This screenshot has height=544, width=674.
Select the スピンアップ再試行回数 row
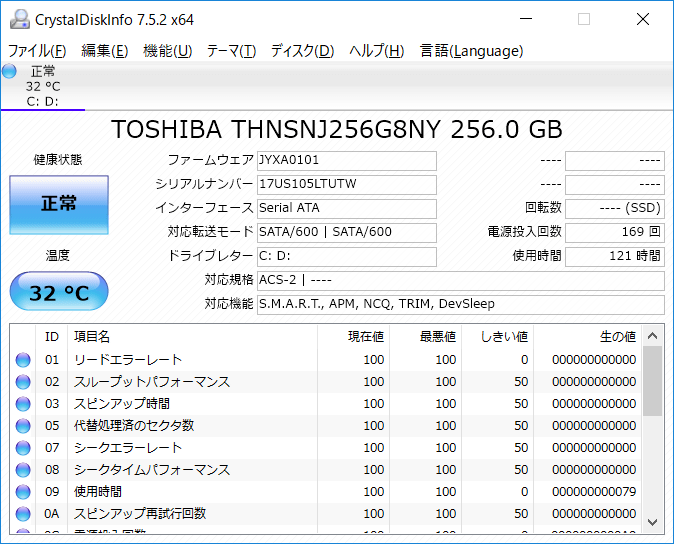(326, 513)
